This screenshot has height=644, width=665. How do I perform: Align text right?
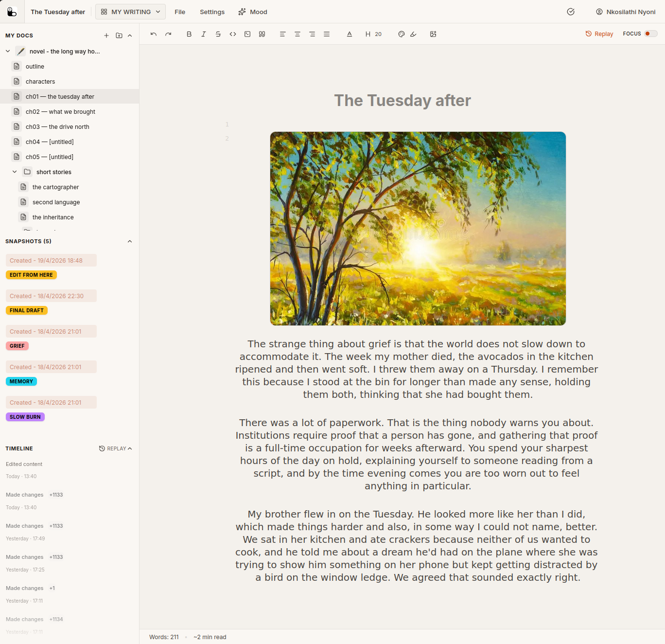point(312,34)
